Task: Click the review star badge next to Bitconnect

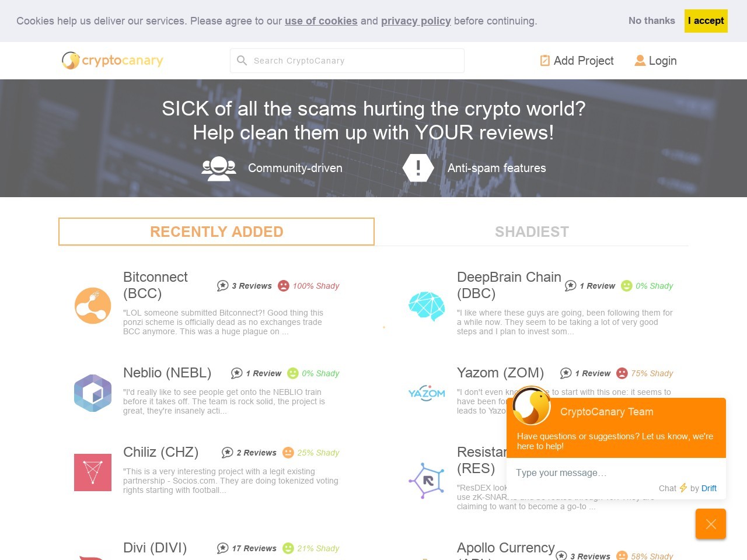Action: coord(222,286)
